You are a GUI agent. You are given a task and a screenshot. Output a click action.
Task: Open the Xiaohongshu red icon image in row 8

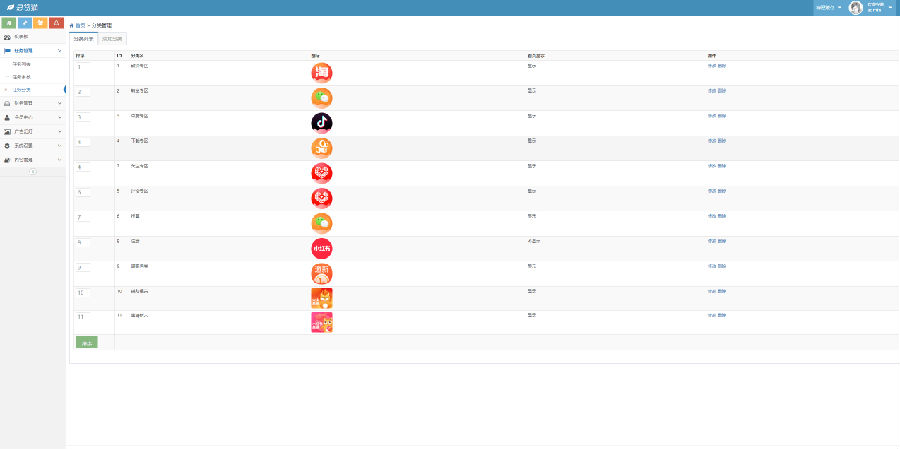pyautogui.click(x=321, y=248)
